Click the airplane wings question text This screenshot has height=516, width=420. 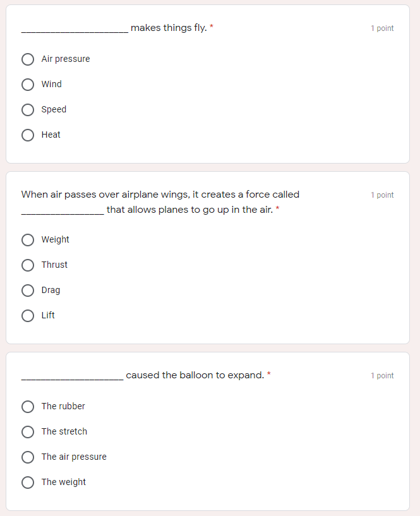point(160,195)
